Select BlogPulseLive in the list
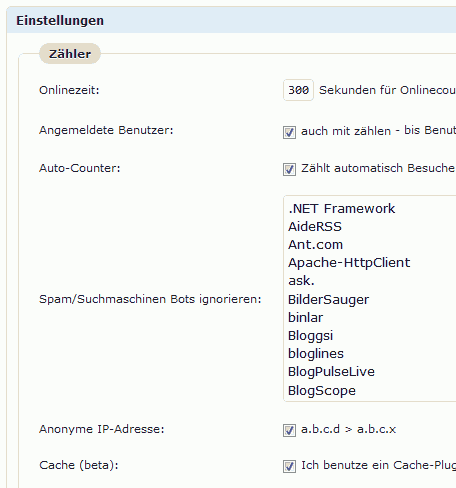 point(331,372)
